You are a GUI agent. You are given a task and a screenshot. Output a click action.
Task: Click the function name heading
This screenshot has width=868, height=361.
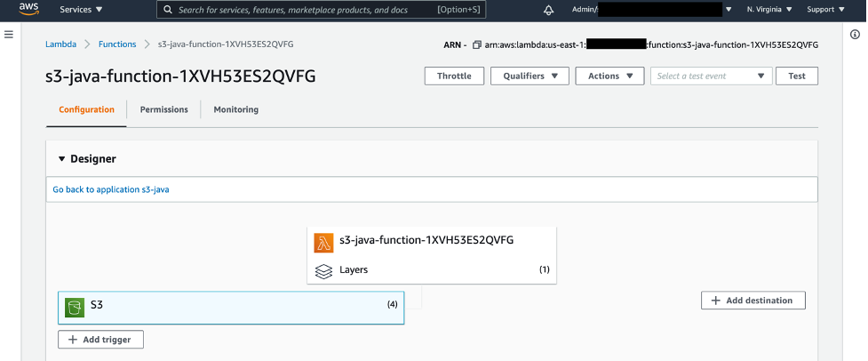point(180,76)
